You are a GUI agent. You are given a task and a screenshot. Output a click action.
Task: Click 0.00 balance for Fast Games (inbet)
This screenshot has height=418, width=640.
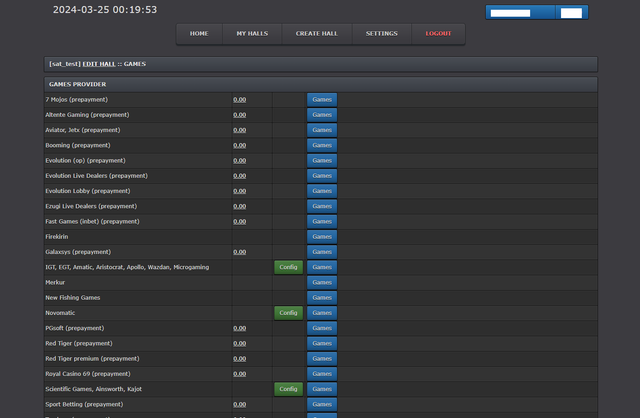point(240,221)
